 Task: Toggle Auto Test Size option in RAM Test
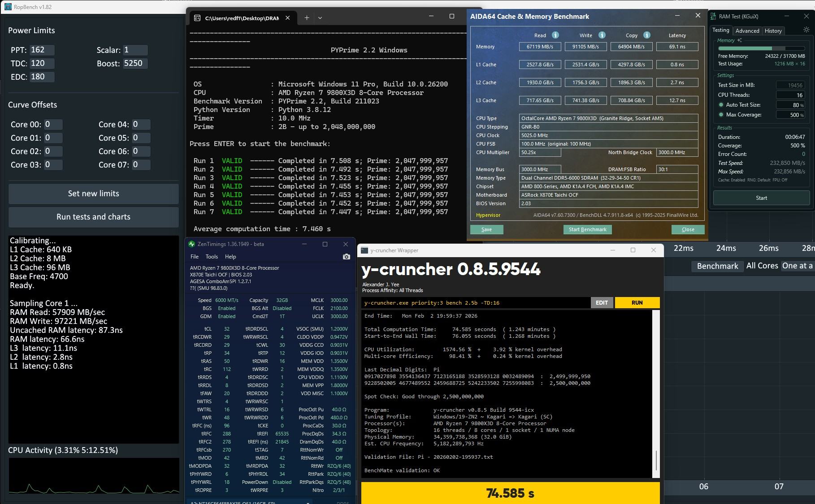click(x=721, y=105)
